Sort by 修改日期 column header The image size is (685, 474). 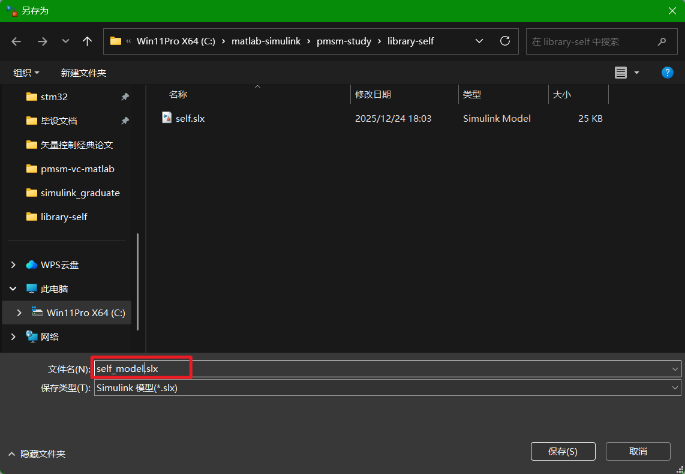(373, 95)
